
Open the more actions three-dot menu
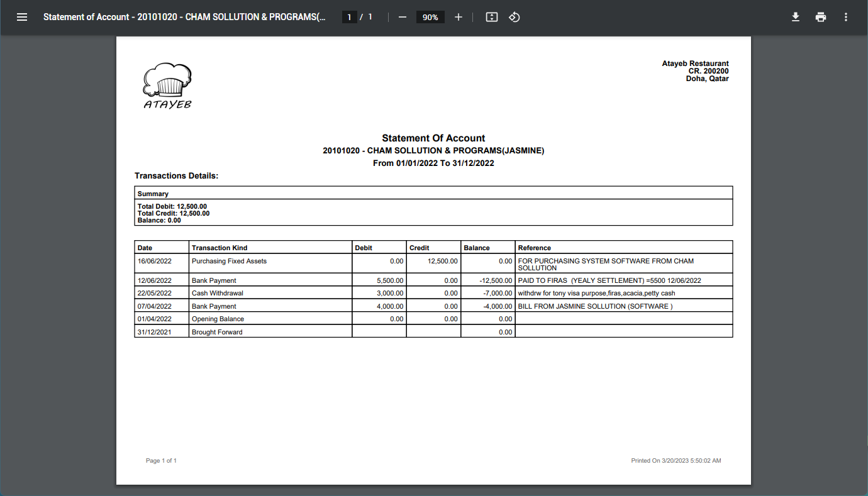pyautogui.click(x=846, y=17)
